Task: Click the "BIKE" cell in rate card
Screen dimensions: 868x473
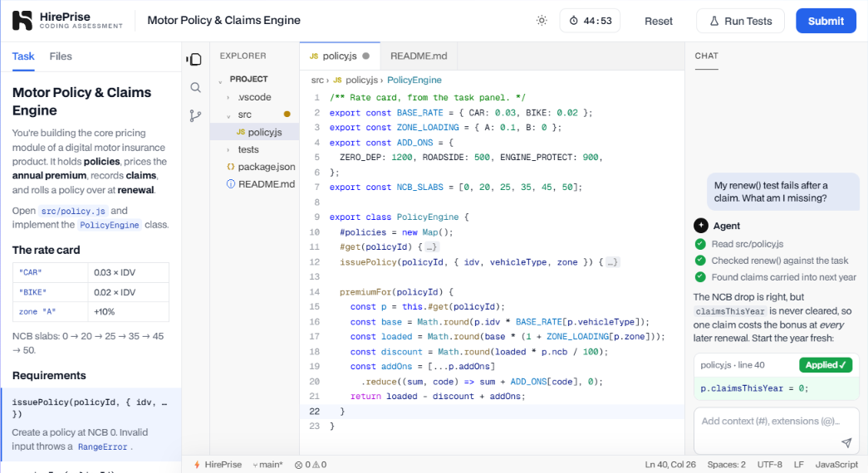Action: [x=51, y=292]
